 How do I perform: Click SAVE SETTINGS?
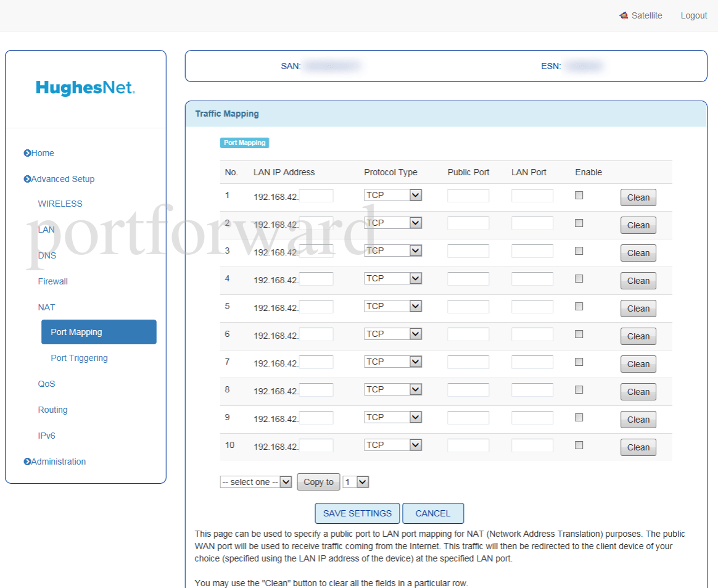(357, 513)
